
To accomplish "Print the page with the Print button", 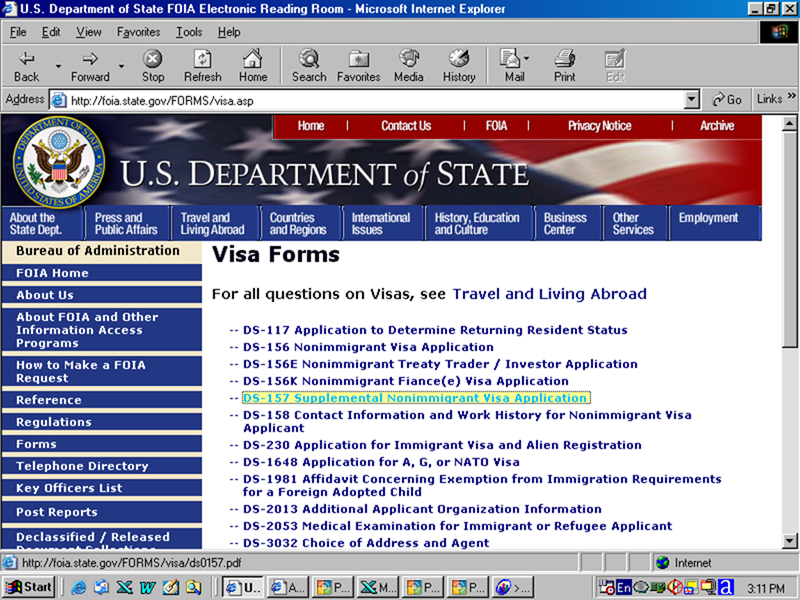I will (564, 66).
